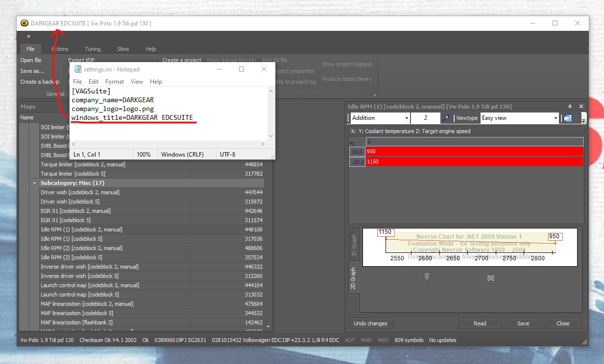Image resolution: width=604 pixels, height=364 pixels.
Task: Click Produce latest binary in the ribbon
Action: (x=347, y=79)
